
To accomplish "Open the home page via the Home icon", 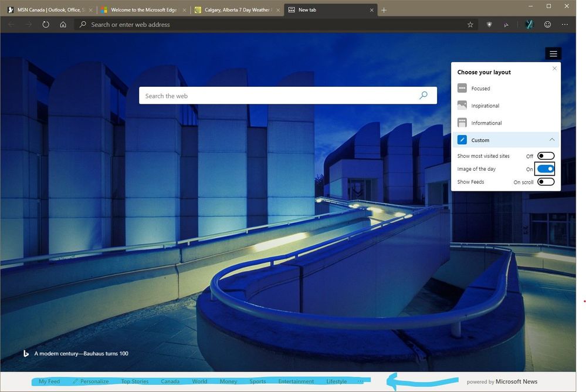I will (63, 25).
